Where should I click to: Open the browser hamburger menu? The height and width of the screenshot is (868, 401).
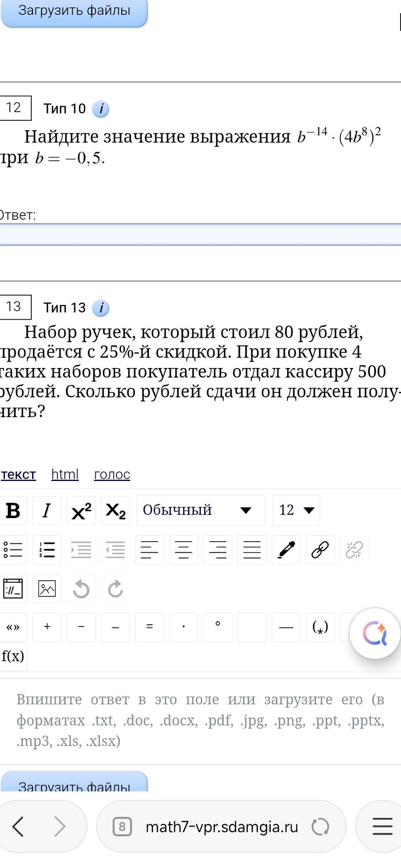click(x=382, y=826)
